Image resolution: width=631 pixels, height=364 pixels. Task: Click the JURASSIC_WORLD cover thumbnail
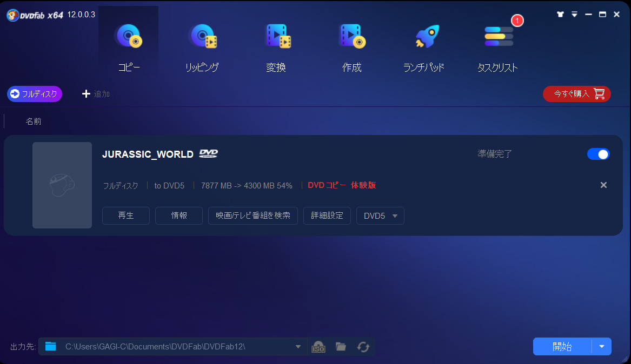pyautogui.click(x=62, y=185)
